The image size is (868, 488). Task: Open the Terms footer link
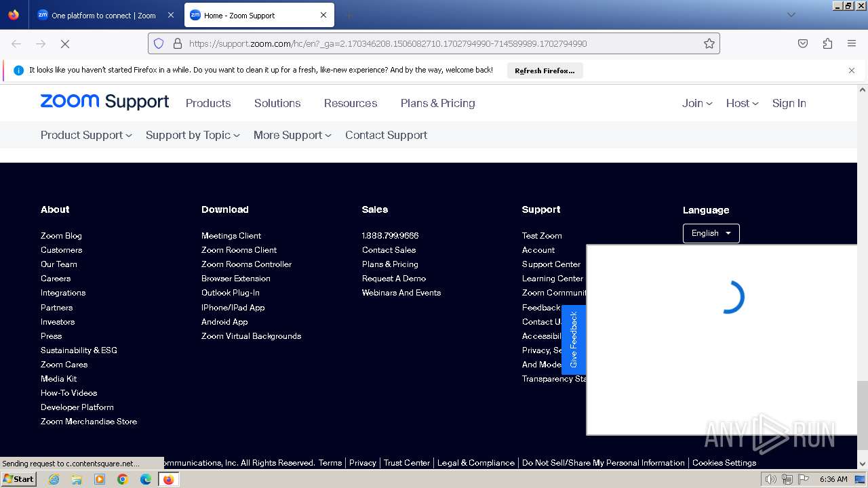point(330,463)
